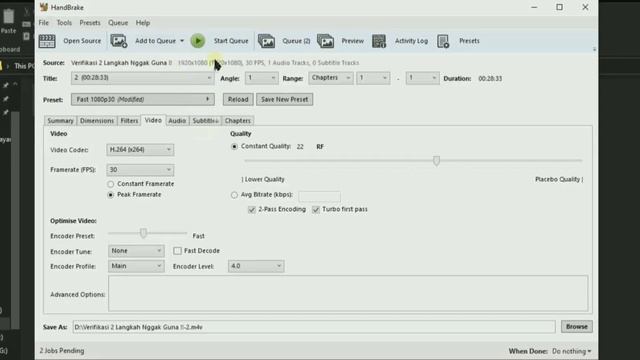Image resolution: width=640 pixels, height=360 pixels.
Task: Click Save New Preset button
Action: click(284, 99)
